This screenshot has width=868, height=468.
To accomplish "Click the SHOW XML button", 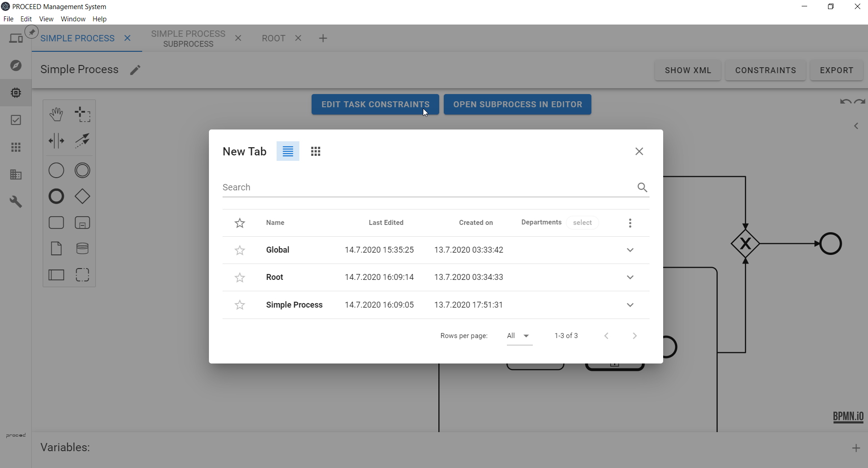I will pos(688,70).
